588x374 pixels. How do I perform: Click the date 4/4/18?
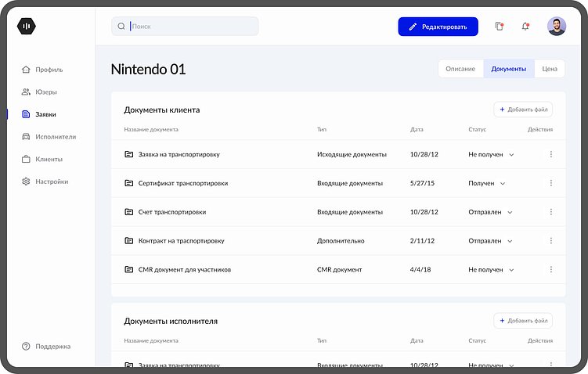click(420, 270)
